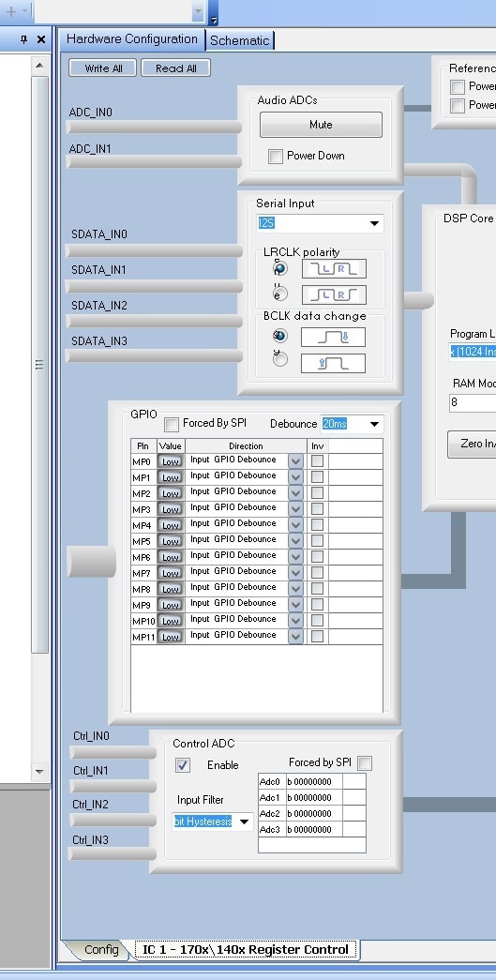The height and width of the screenshot is (980, 496).
Task: Click the Program Length 1024 field
Action: pyautogui.click(x=473, y=352)
